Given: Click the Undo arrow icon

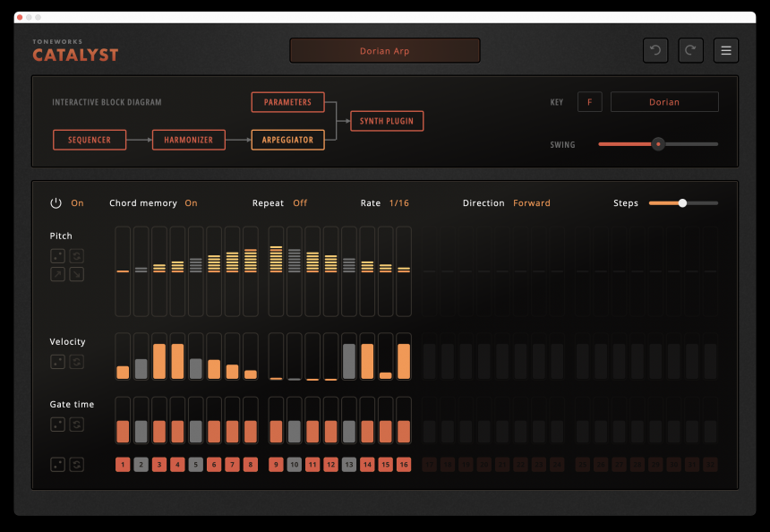Looking at the screenshot, I should (654, 50).
